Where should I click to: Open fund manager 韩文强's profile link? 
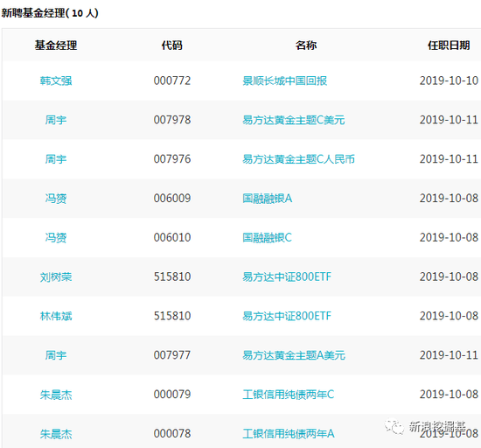click(56, 80)
